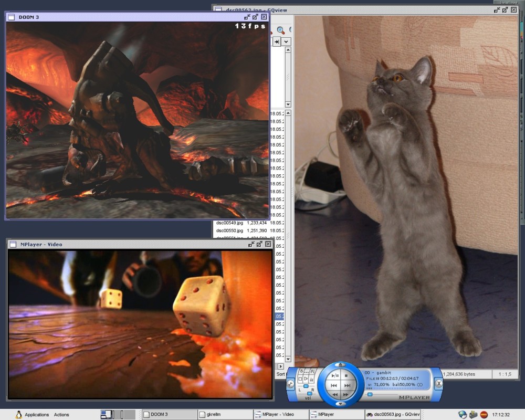Screen dimensions: 525x420
Task: Click the red circle tray icon
Action: (484, 415)
